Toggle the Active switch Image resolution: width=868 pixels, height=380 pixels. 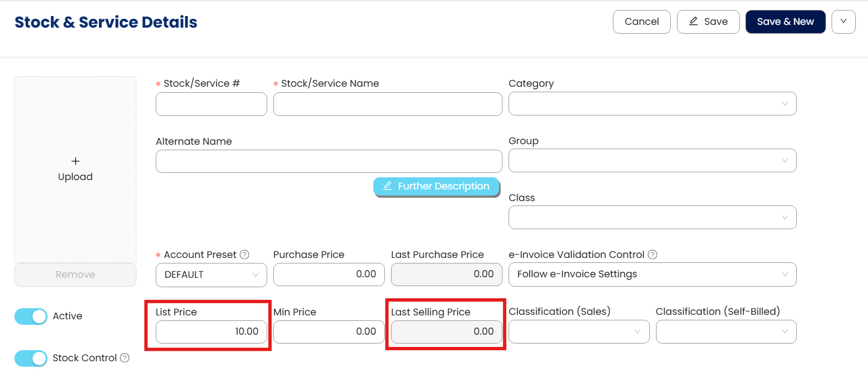[x=31, y=316]
